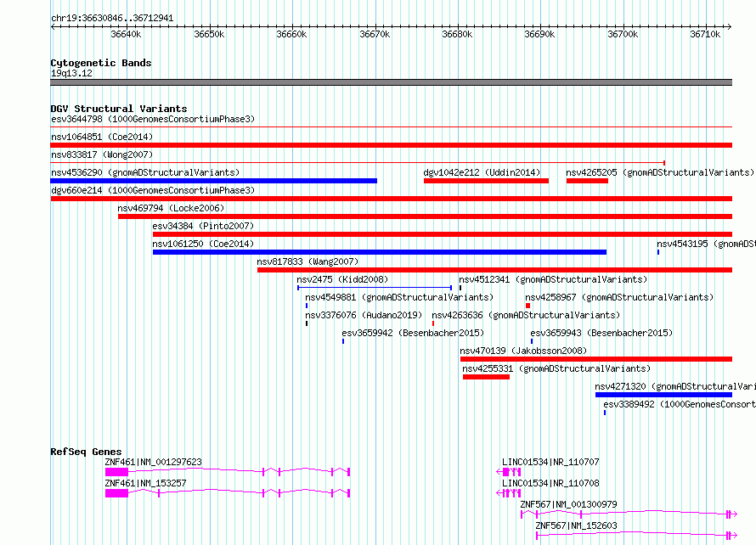This screenshot has height=545, width=756.
Task: Click the nsv4263636 variant label
Action: [526, 315]
